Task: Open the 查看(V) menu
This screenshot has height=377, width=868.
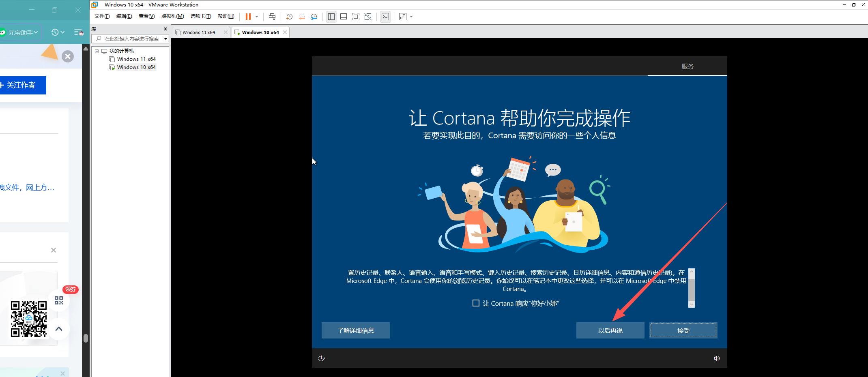Action: pyautogui.click(x=146, y=16)
